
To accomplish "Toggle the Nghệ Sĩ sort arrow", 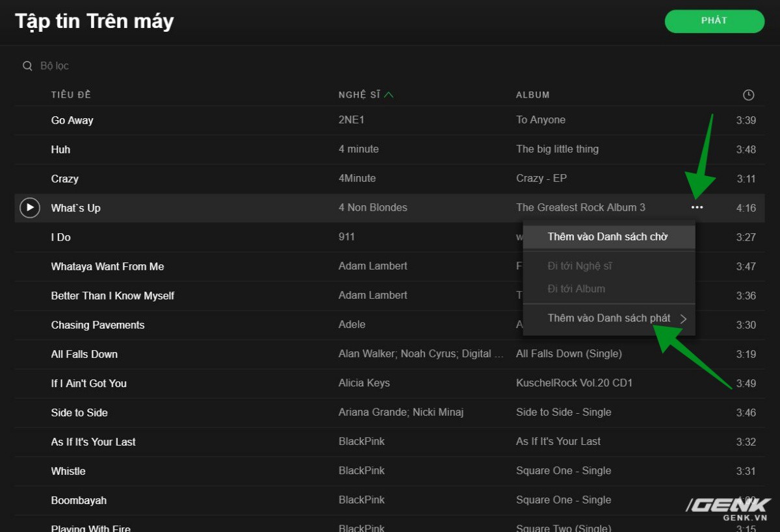I will coord(389,95).
